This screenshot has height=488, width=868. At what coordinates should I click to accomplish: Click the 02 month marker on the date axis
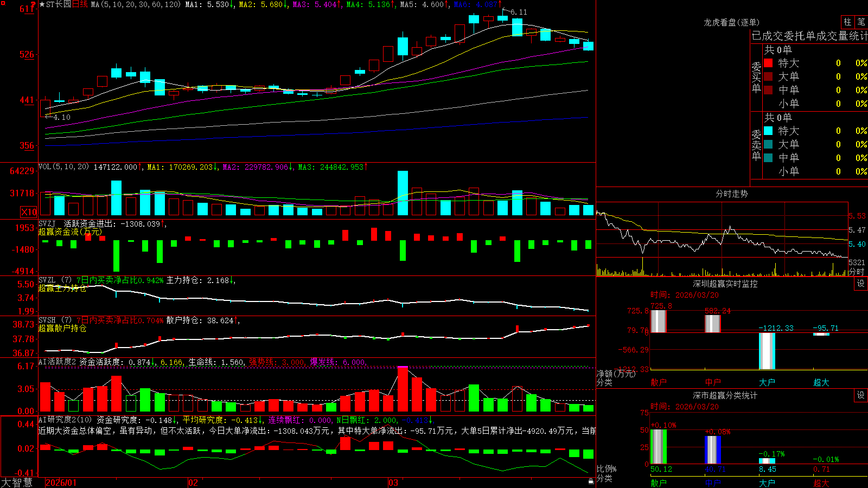click(193, 483)
